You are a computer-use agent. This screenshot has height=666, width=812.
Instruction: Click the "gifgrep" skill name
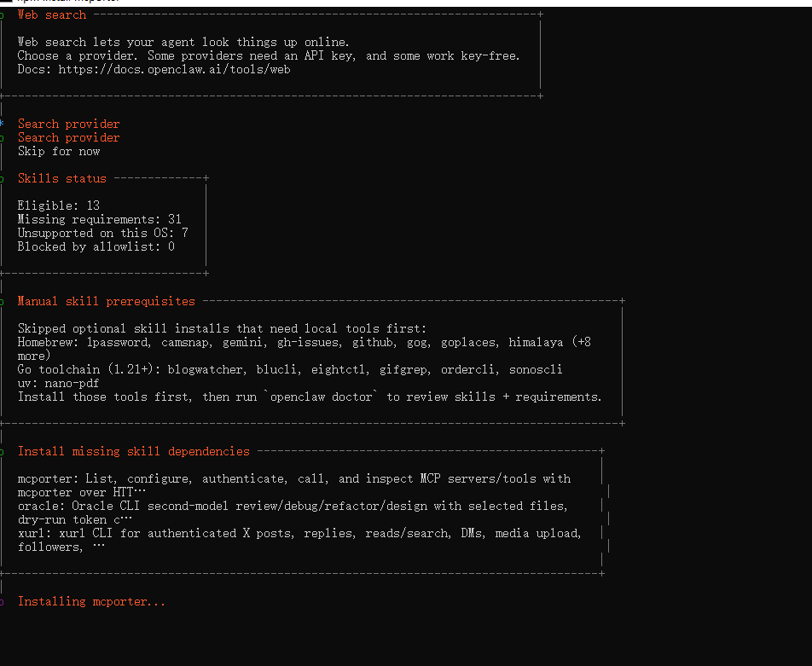(404, 370)
